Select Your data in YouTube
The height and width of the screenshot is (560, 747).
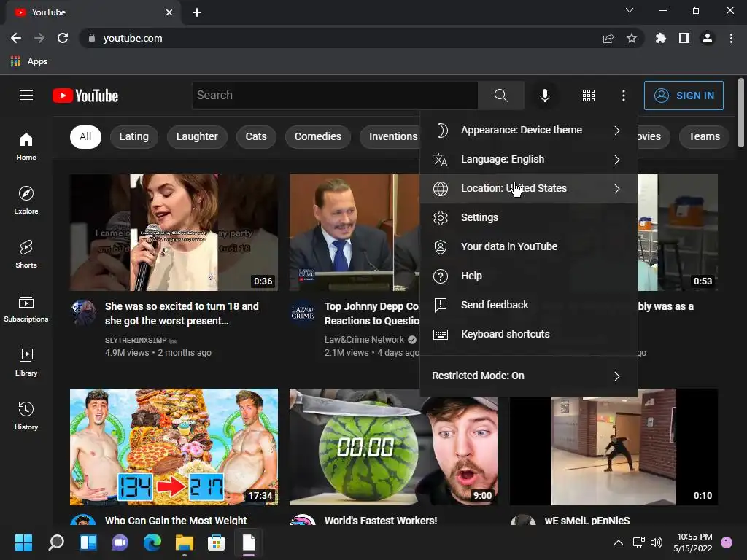tap(529, 246)
